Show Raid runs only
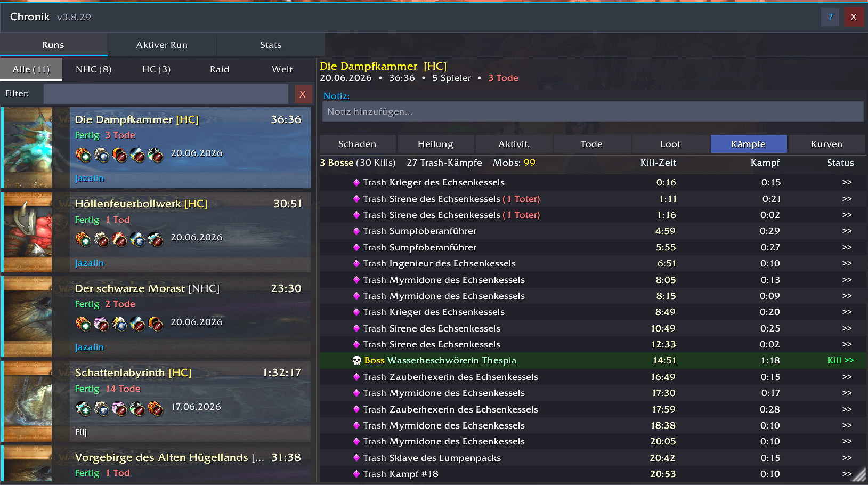This screenshot has height=485, width=868. (220, 69)
